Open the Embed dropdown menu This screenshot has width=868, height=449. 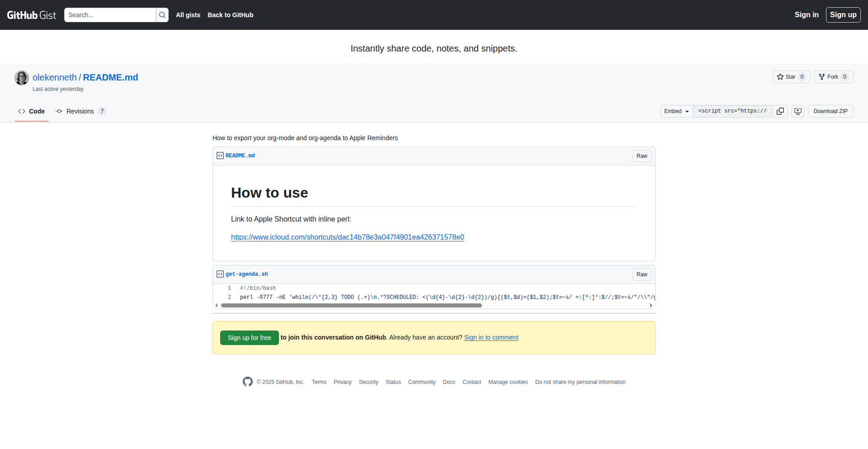(676, 111)
